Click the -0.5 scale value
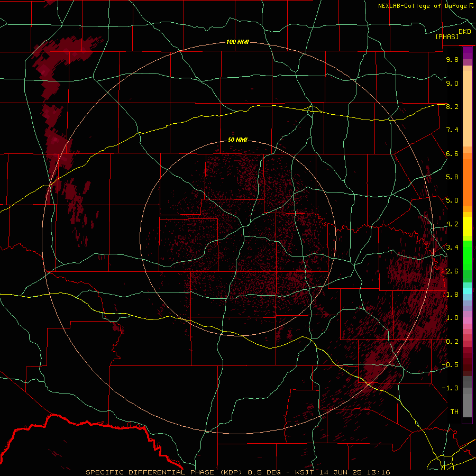Screen dimensions: 476x476 [450, 364]
